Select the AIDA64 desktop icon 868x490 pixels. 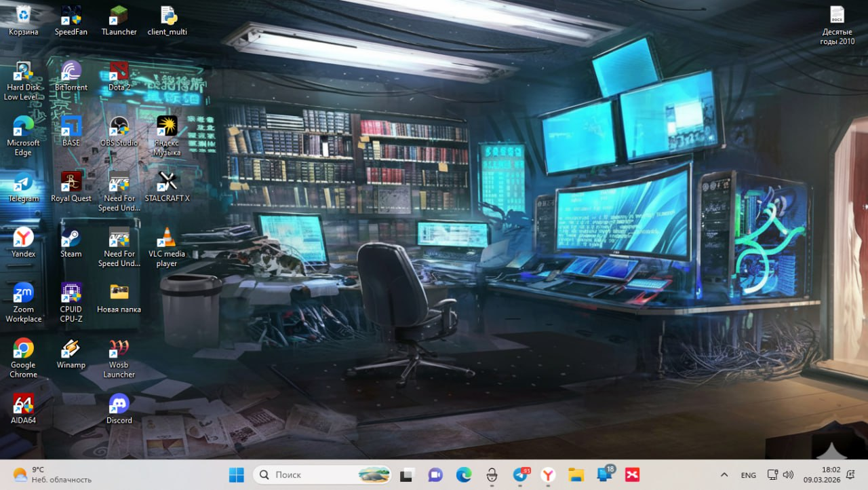pos(23,409)
